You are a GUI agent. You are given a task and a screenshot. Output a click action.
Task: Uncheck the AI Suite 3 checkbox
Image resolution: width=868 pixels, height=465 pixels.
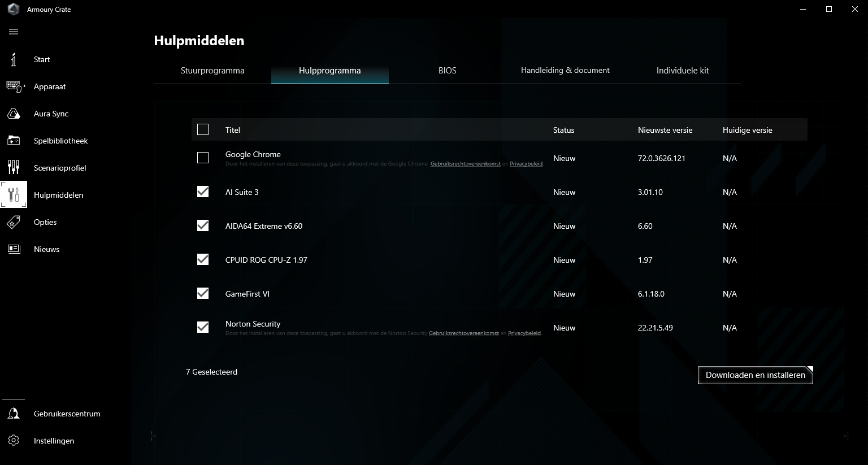pyautogui.click(x=203, y=192)
